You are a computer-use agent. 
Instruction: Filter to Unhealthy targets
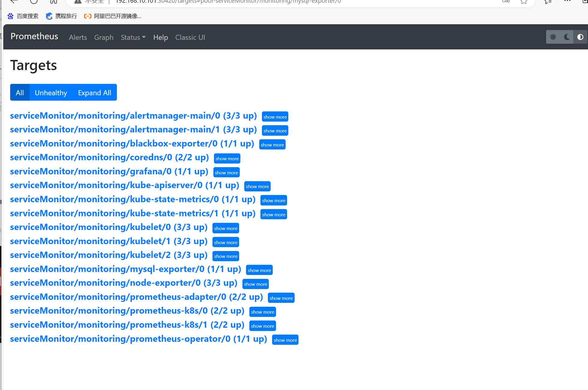(51, 93)
